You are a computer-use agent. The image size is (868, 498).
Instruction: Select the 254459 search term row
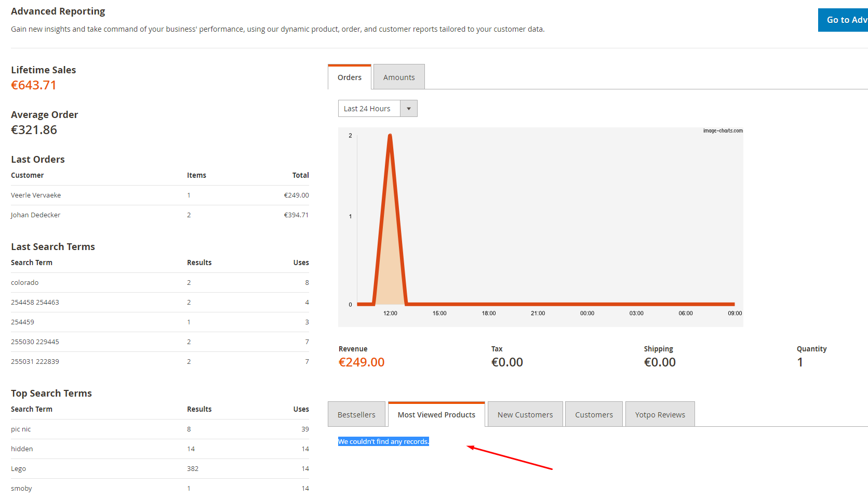pyautogui.click(x=22, y=322)
